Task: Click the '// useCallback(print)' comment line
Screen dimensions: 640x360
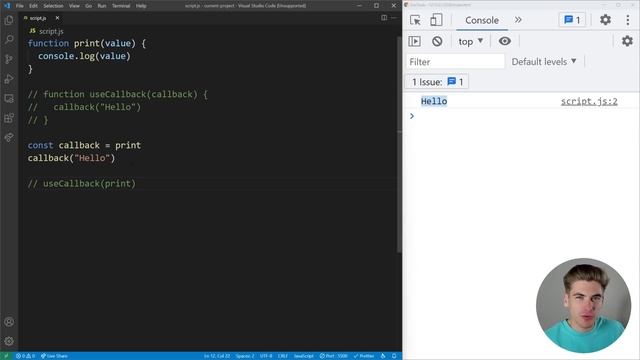Action: tap(82, 184)
